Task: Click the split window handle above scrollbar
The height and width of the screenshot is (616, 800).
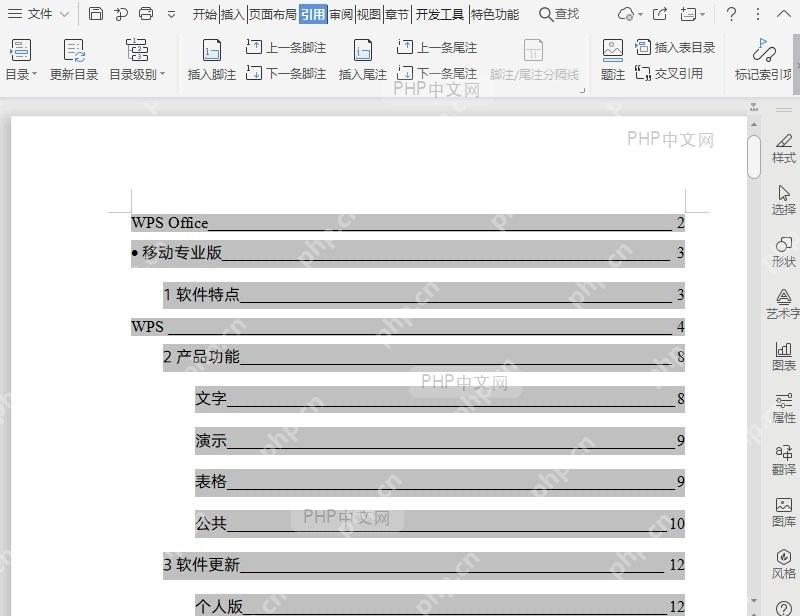Action: pos(754,108)
